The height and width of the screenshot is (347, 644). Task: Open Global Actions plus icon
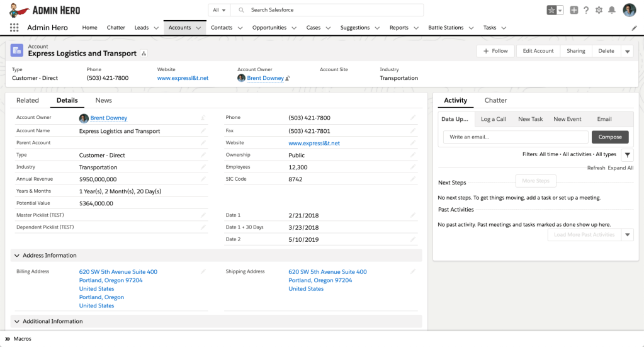click(x=573, y=10)
